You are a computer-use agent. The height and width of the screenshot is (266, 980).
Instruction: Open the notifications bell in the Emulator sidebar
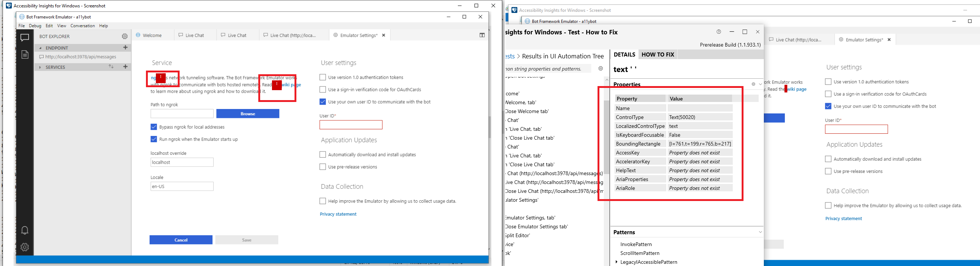(25, 230)
